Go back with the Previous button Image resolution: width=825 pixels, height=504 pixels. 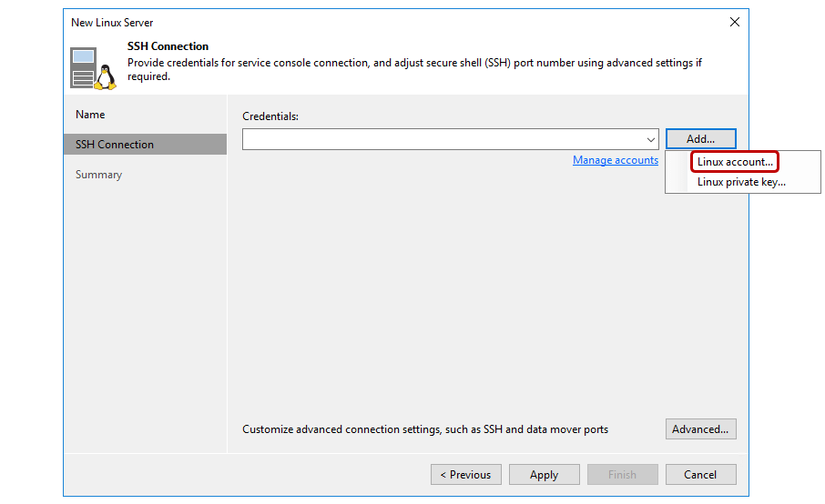[465, 475]
